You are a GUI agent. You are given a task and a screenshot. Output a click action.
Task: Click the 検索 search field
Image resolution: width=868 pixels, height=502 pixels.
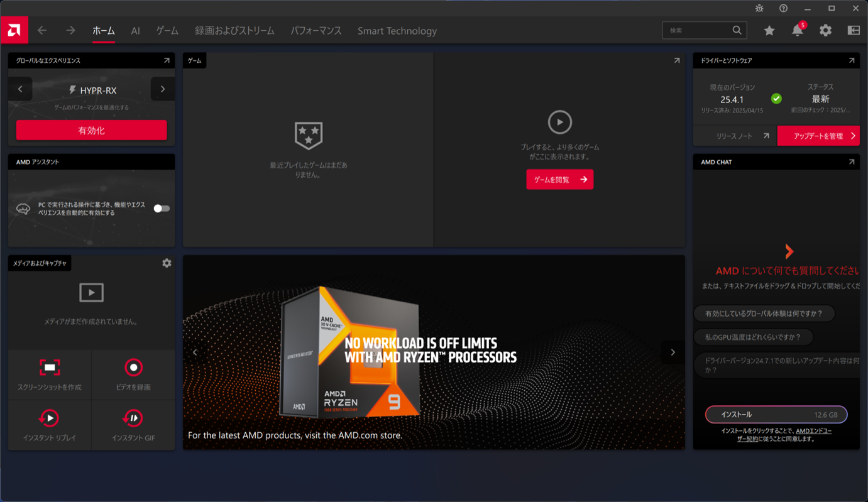point(705,30)
